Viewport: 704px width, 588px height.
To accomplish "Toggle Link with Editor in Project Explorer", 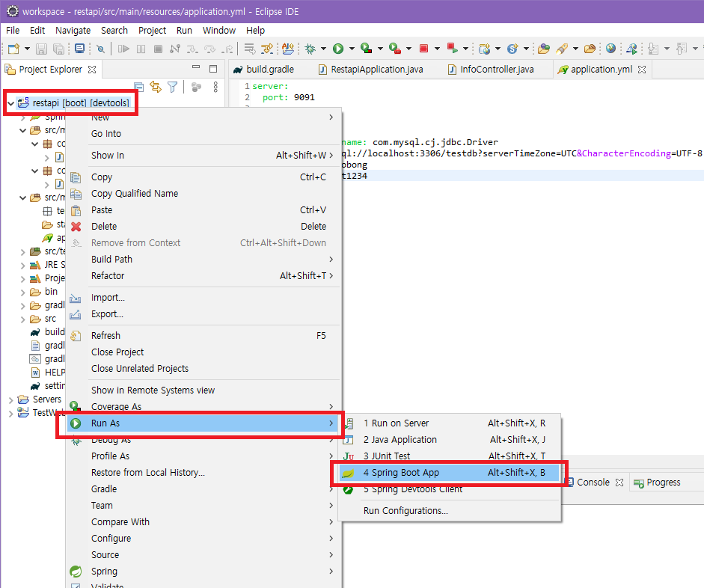I will (156, 87).
